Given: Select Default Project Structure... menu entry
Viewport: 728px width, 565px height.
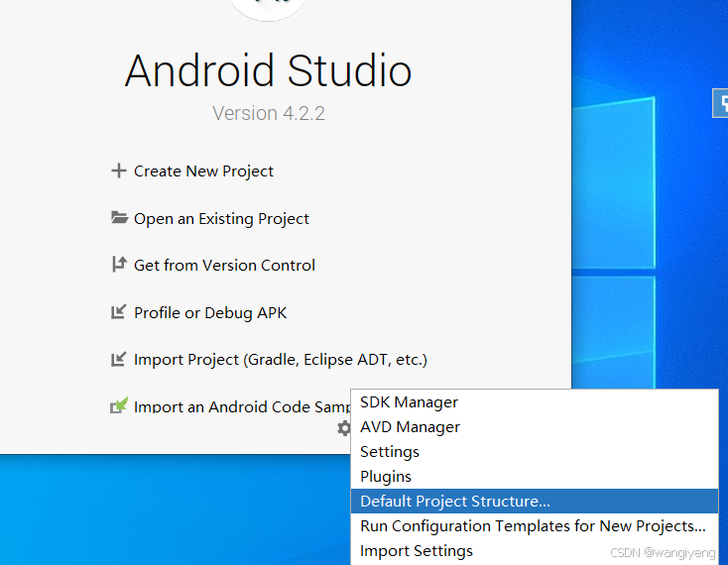Looking at the screenshot, I should point(535,501).
